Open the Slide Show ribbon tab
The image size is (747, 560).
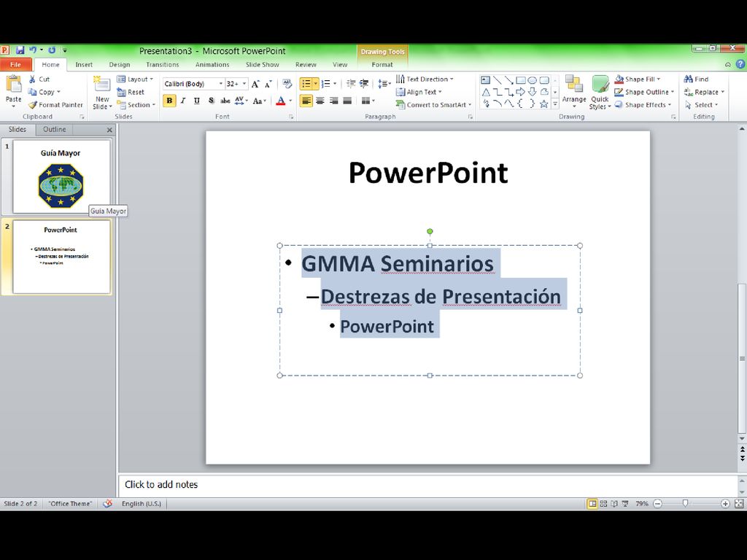pyautogui.click(x=262, y=64)
